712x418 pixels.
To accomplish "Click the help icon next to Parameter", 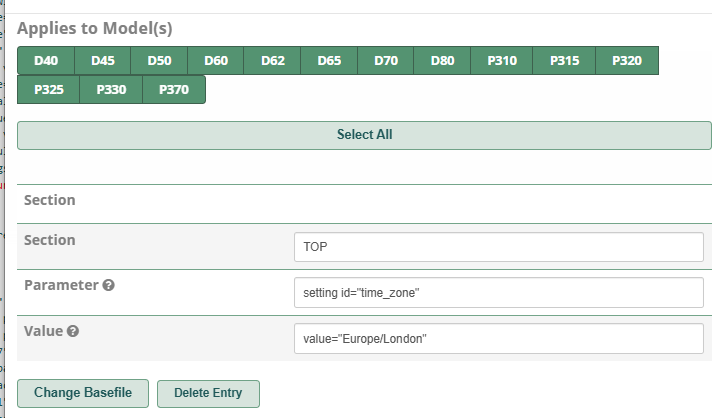I will tap(109, 285).
